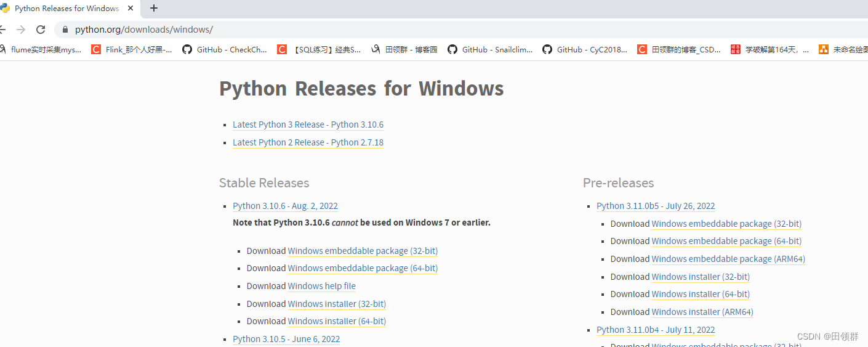Download 3.10.6 Windows installer (64-bit)
The width and height of the screenshot is (868, 347).
point(337,321)
